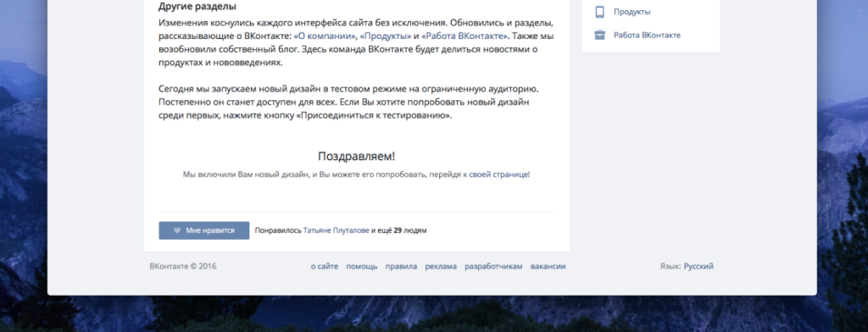The image size is (868, 332).
Task: Open Татьяне Плуталове's profile link
Action: pyautogui.click(x=336, y=230)
